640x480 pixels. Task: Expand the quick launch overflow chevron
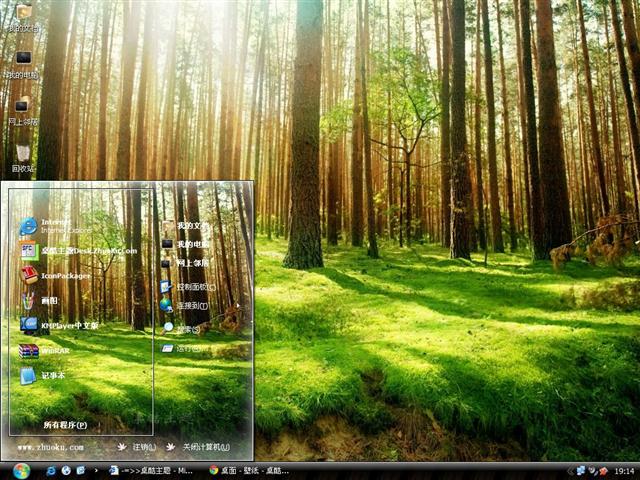click(x=96, y=471)
